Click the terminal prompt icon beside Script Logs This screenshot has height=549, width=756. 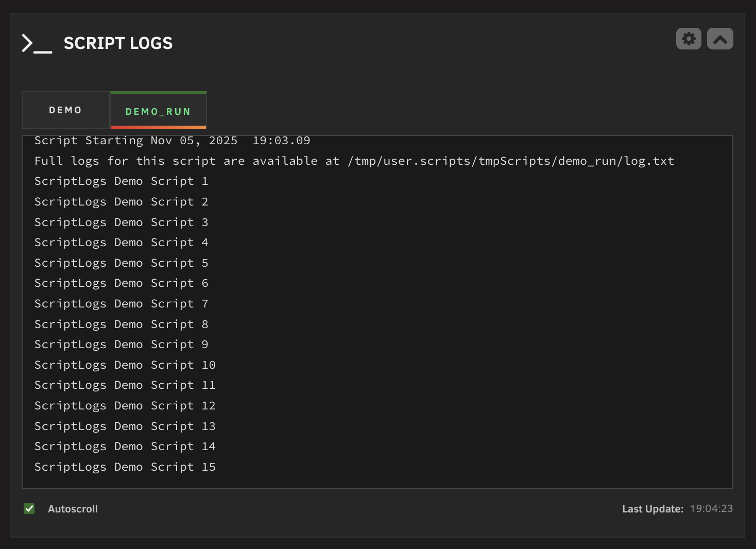pyautogui.click(x=37, y=43)
